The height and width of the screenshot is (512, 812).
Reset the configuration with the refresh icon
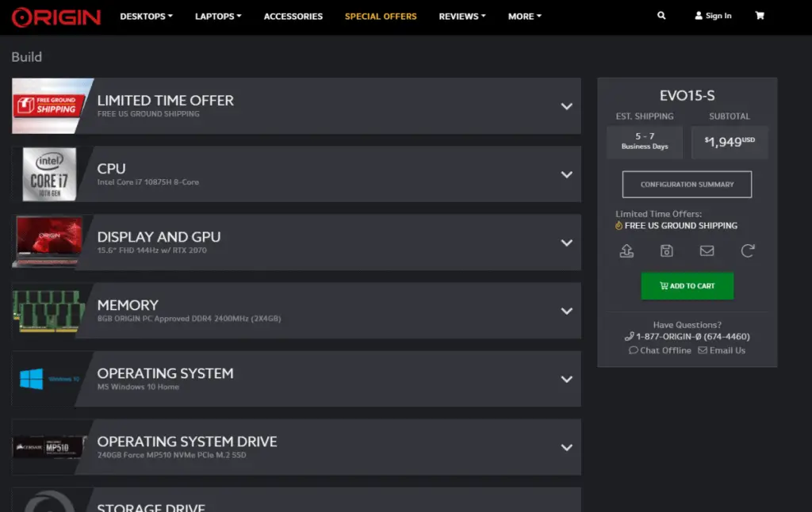pos(747,251)
